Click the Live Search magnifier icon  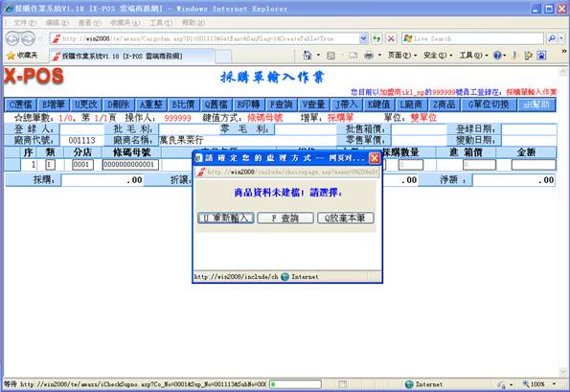tap(552, 38)
